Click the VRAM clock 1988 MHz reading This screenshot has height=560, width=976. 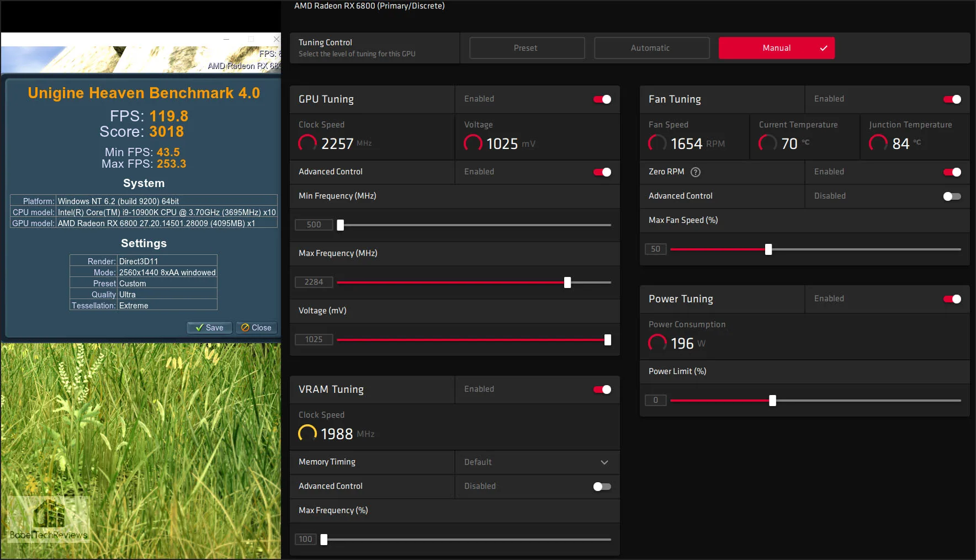click(x=348, y=434)
